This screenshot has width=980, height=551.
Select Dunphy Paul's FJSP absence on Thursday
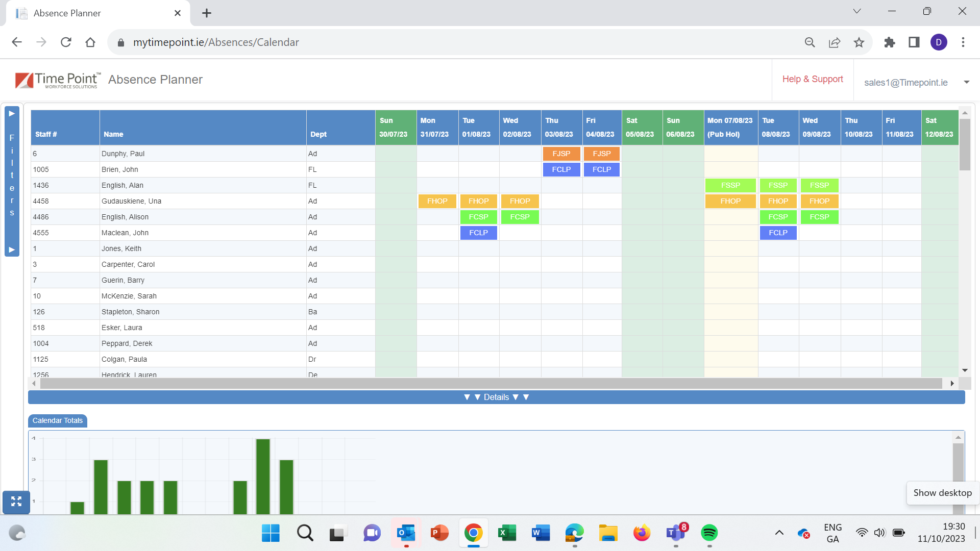pos(561,154)
